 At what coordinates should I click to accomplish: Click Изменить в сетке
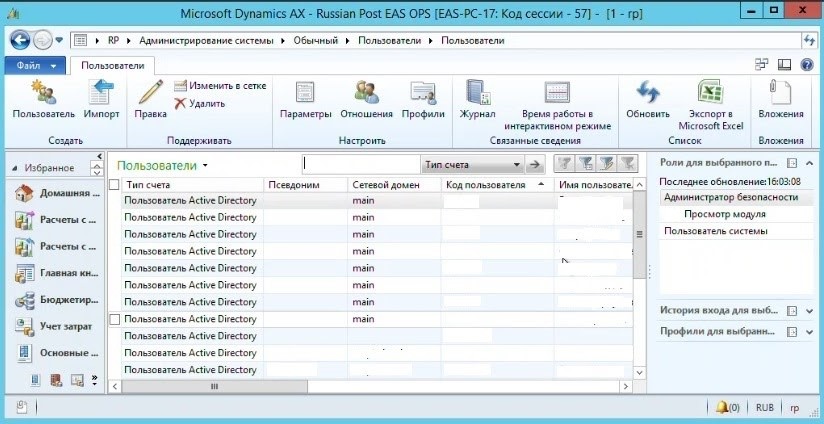click(x=220, y=86)
